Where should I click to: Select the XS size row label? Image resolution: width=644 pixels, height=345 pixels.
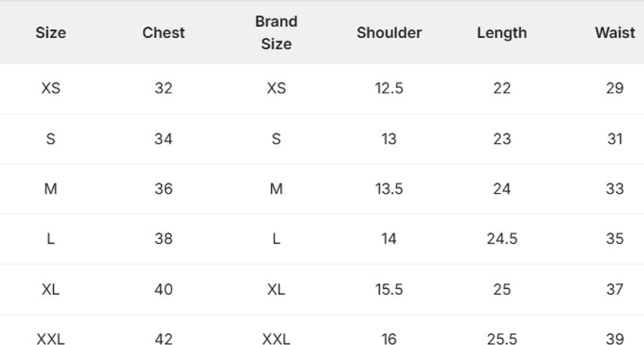pos(50,89)
